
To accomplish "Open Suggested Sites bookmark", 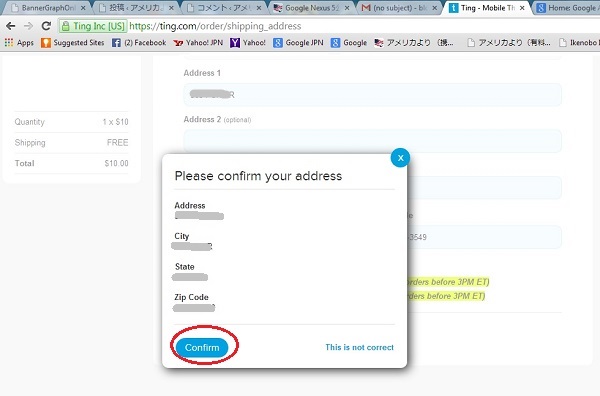I will coord(73,43).
